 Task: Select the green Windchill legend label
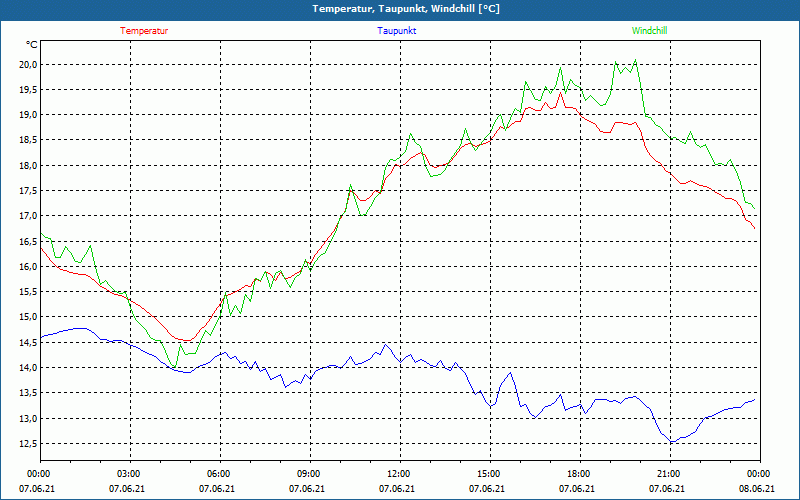649,31
